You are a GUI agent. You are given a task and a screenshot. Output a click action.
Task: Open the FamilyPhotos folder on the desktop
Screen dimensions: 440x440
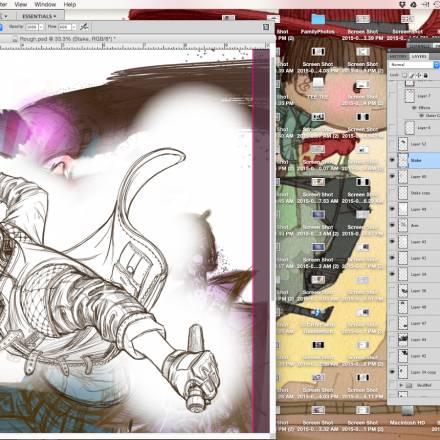point(318,20)
